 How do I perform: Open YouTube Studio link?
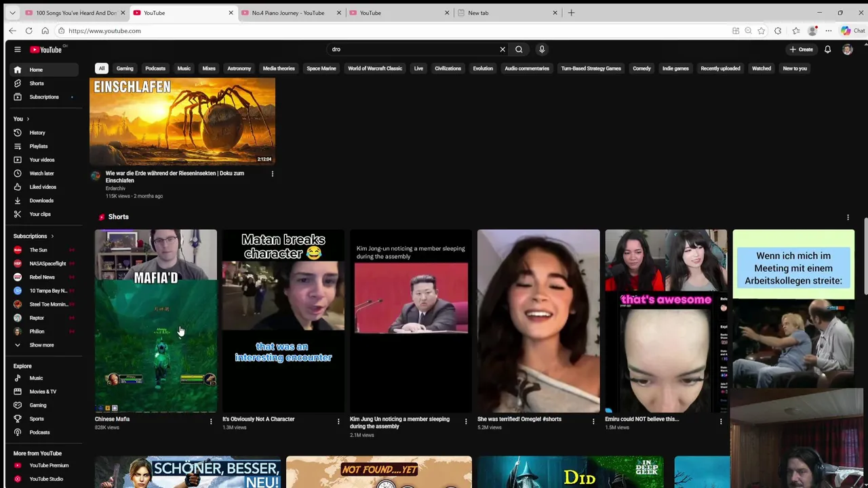tap(45, 479)
